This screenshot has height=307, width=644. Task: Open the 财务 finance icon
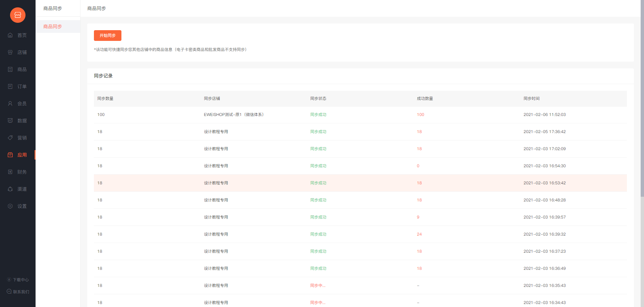point(10,172)
